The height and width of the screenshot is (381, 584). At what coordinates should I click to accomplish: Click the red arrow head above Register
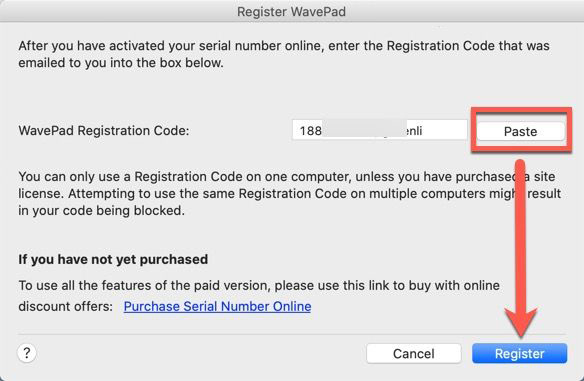(521, 322)
